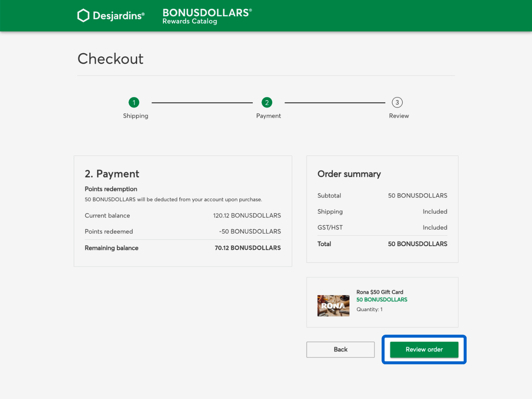Go to step 1 Shipping circle
The image size is (532, 399).
click(x=134, y=102)
